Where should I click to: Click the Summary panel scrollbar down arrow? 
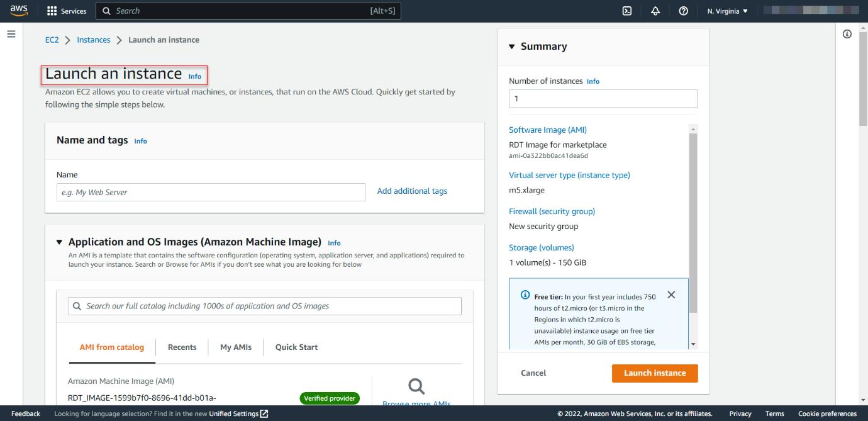(693, 344)
